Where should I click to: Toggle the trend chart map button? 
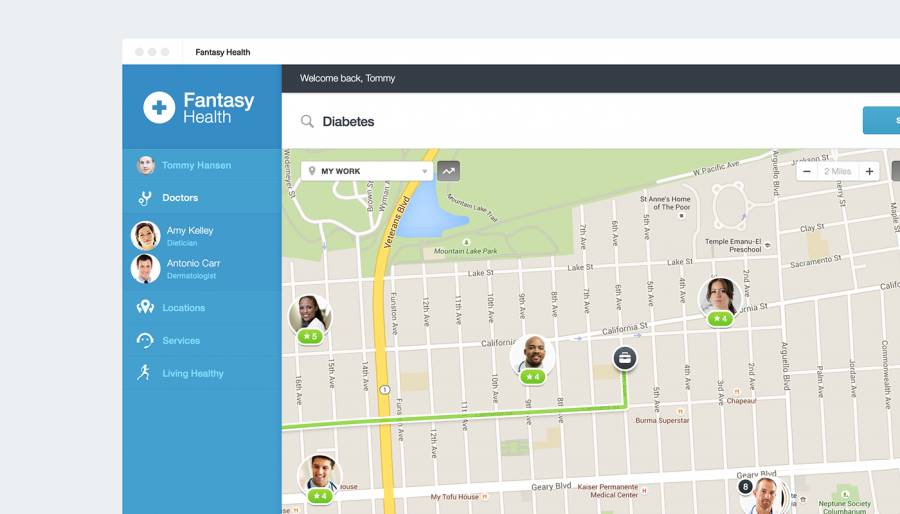[448, 171]
